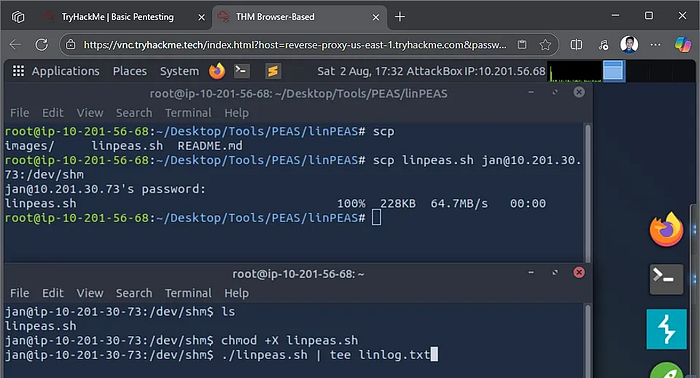
Task: Open Search menu in lower terminal
Action: tap(134, 293)
